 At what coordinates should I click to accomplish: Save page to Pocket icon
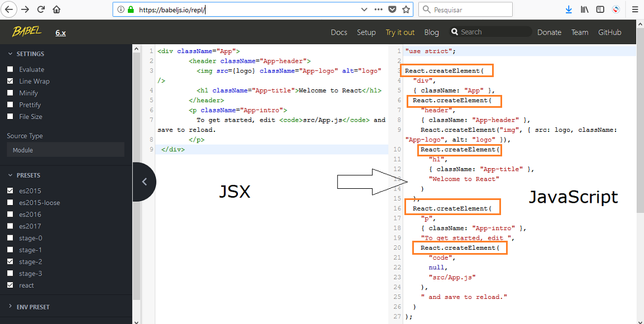[392, 9]
